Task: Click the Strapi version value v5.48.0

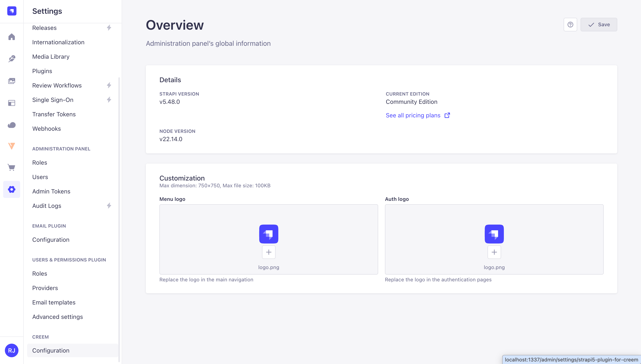Action: [x=170, y=102]
